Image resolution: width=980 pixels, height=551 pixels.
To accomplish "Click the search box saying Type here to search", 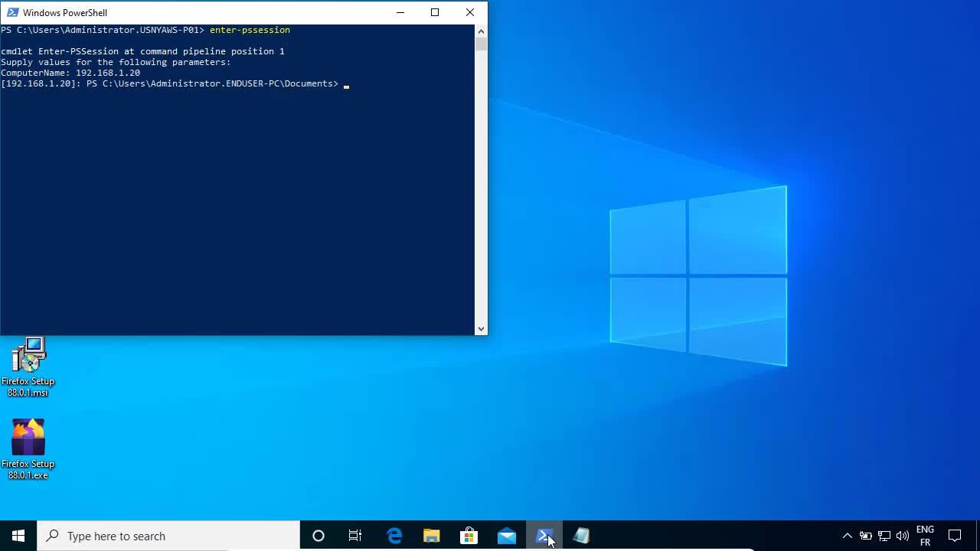I will point(168,536).
